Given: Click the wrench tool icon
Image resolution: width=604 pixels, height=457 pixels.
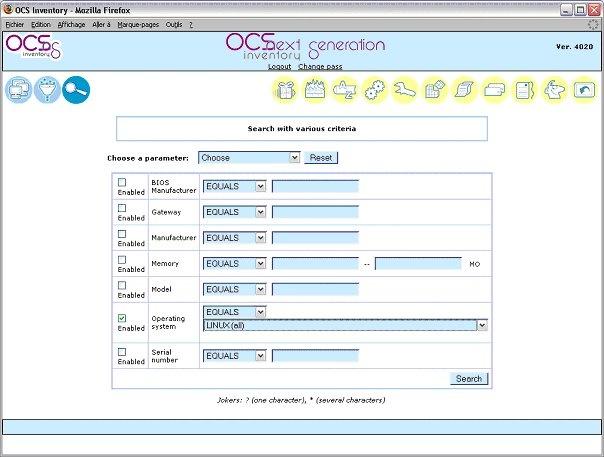Looking at the screenshot, I should click(404, 90).
